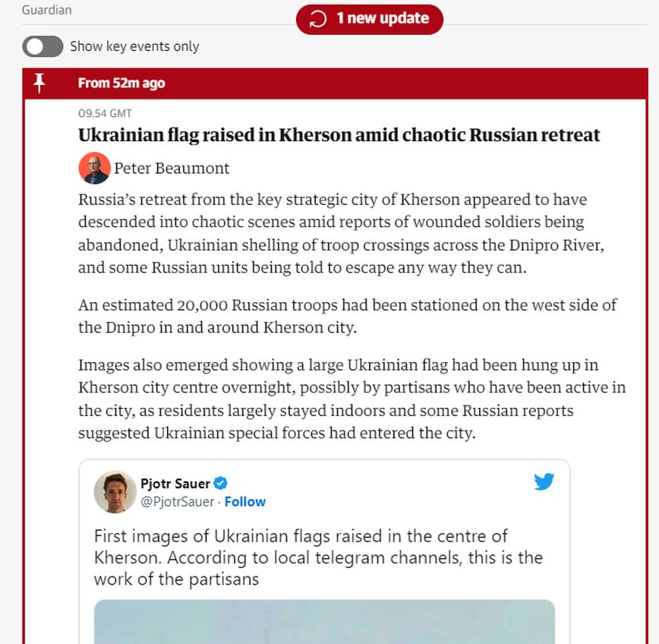Click Pjotr Sauer's Twitter avatar

point(115,491)
